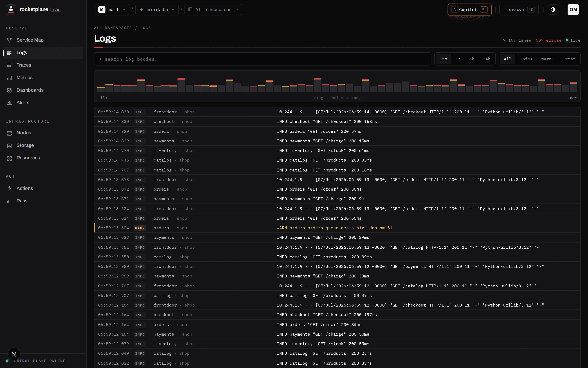This screenshot has height=368, width=588.
Task: Click the Metrics bar-chart icon
Action: [10, 78]
